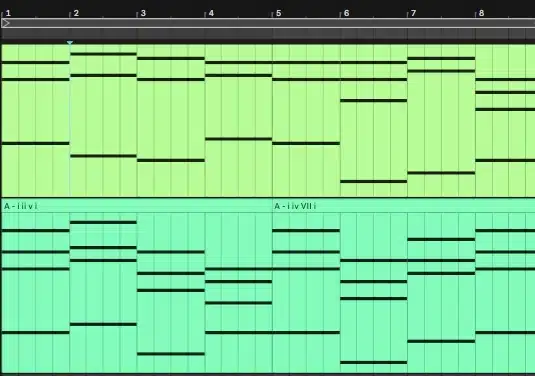This screenshot has height=376, width=535.
Task: Select the loop brace start triangle
Action: pyautogui.click(x=5, y=23)
